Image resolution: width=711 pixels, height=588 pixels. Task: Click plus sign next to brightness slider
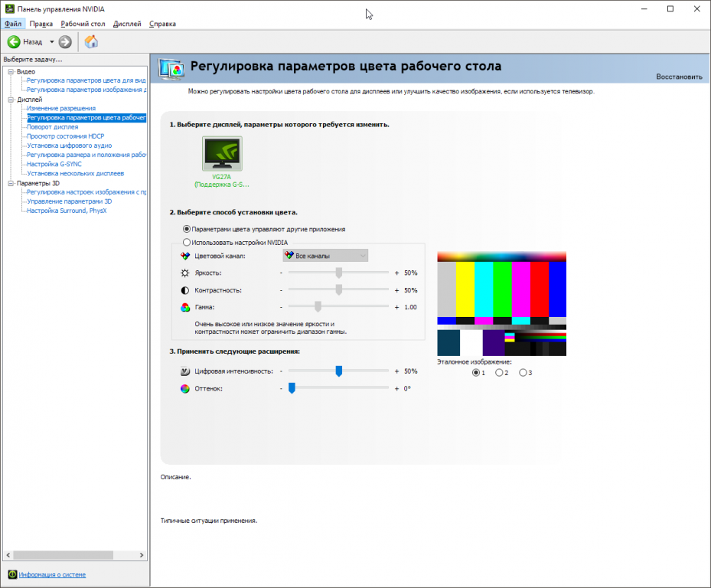tap(396, 273)
